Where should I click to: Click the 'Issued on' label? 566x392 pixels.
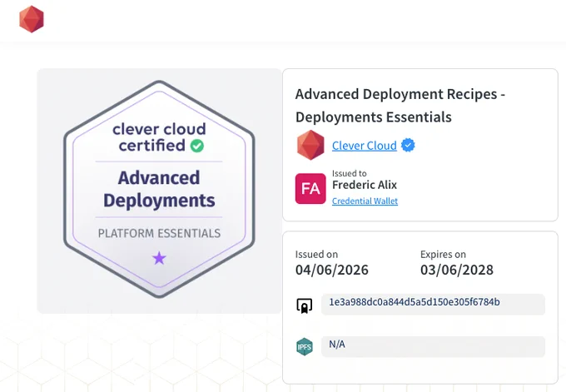point(316,254)
